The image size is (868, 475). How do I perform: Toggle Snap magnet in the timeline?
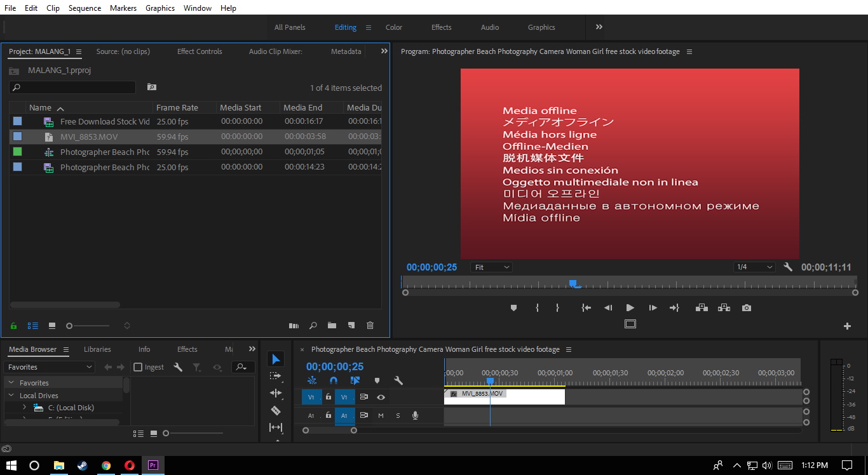334,380
